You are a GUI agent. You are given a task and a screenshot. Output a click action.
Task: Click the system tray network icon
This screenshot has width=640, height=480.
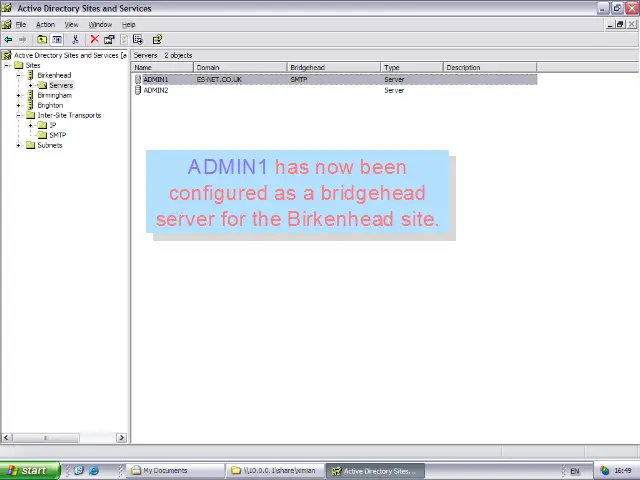605,471
